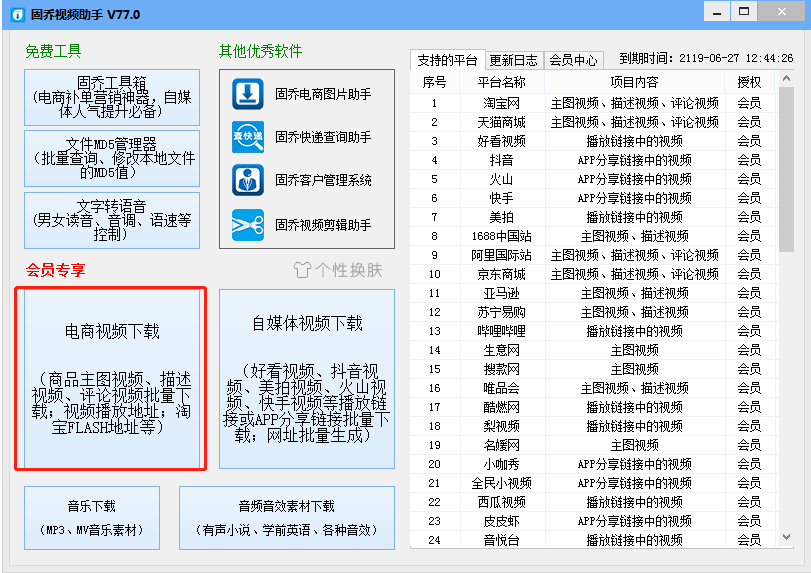Select the 苏宁易购 row
This screenshot has width=811, height=573.
pyautogui.click(x=594, y=312)
